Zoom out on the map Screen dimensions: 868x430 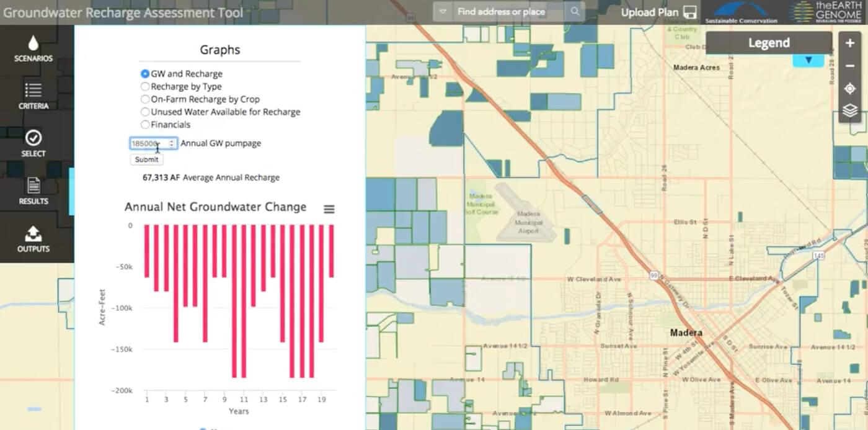tap(850, 66)
